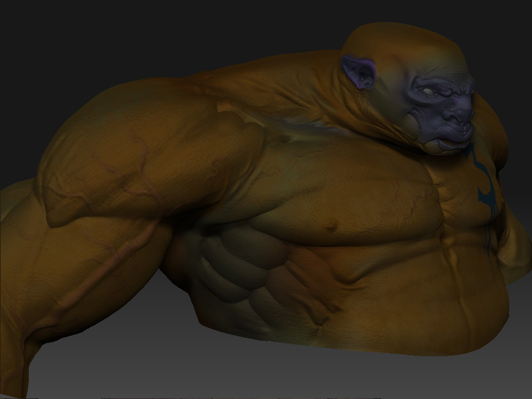The height and width of the screenshot is (399, 532).
Task: Select the sculpted creature model in viewport
Action: [266, 211]
